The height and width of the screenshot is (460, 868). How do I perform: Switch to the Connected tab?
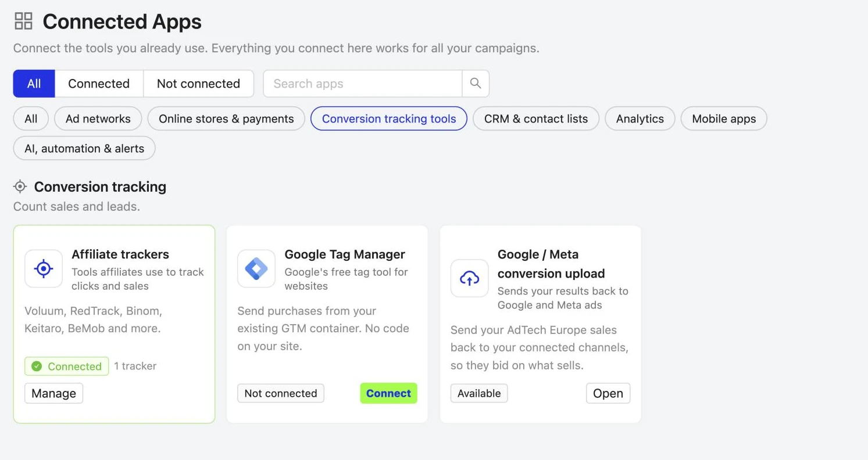(99, 84)
